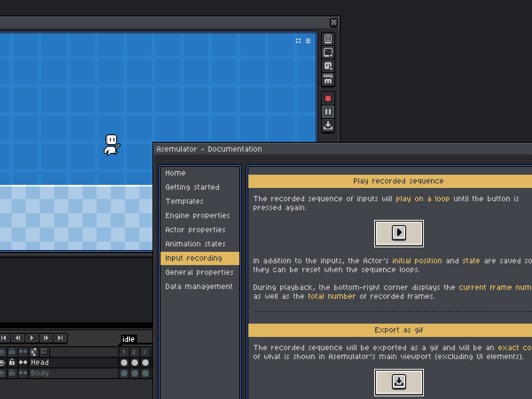532x399 pixels.
Task: Open the documentation page icon in Asemulator toolbar
Action: click(328, 39)
